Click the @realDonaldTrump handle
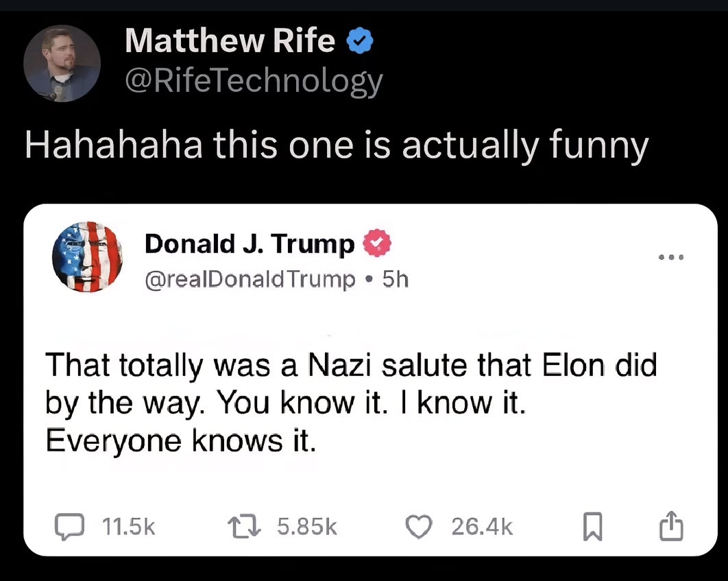Image resolution: width=728 pixels, height=581 pixels. tap(250, 279)
